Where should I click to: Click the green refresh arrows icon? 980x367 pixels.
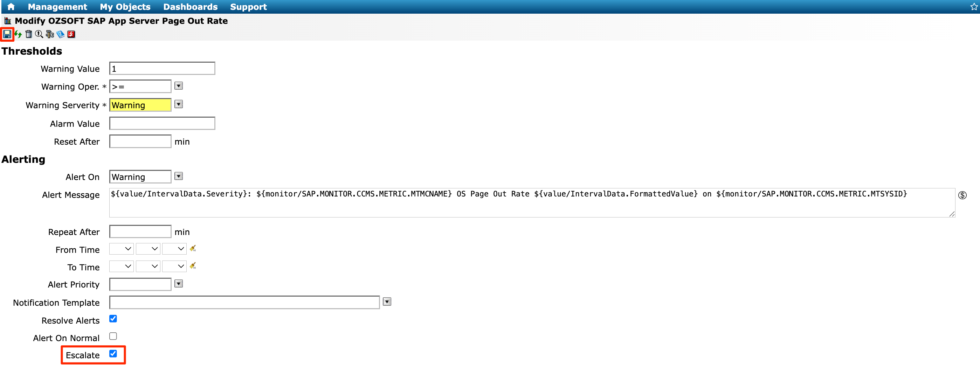point(18,34)
